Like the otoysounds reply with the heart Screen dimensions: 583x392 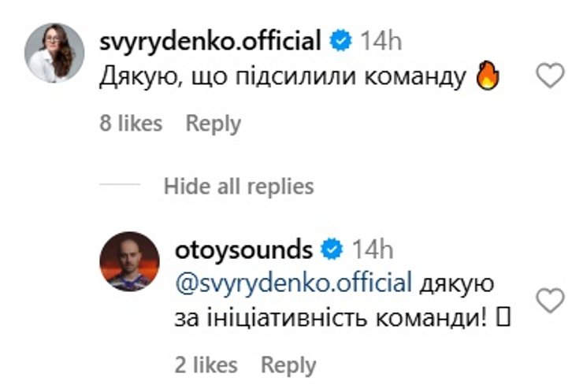click(x=550, y=300)
